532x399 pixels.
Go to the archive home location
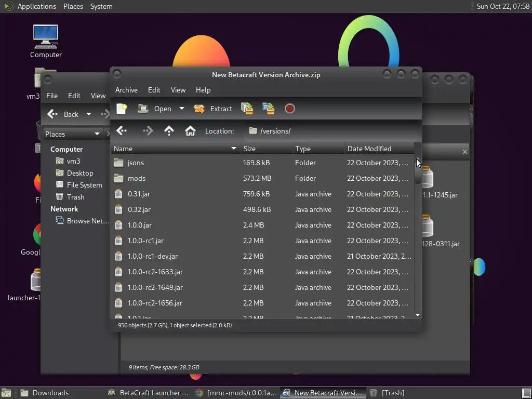click(190, 131)
